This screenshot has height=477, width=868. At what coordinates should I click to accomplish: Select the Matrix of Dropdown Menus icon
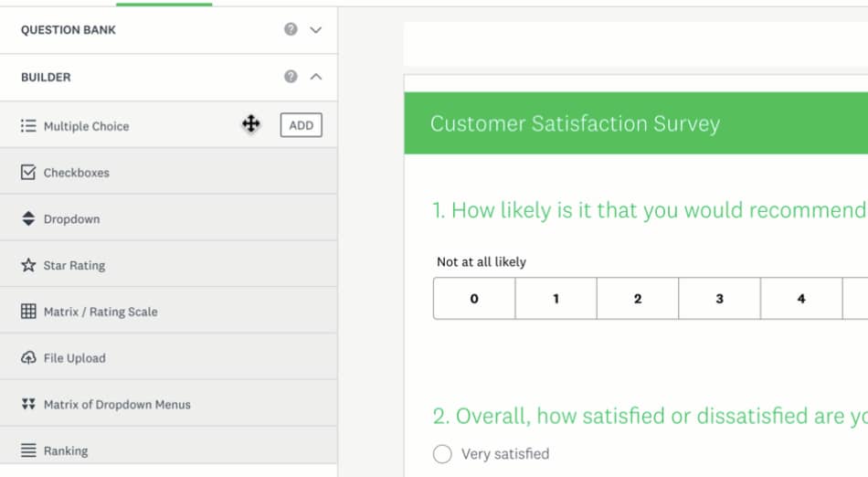28,405
